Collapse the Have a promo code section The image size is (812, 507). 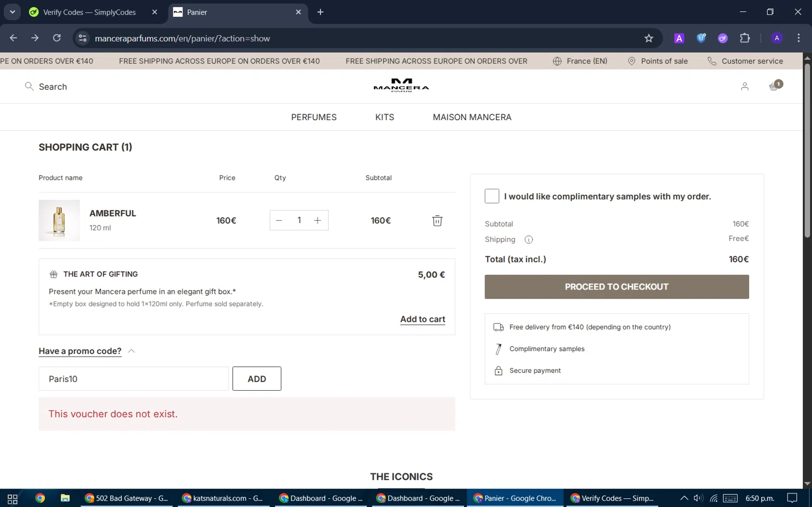click(87, 351)
